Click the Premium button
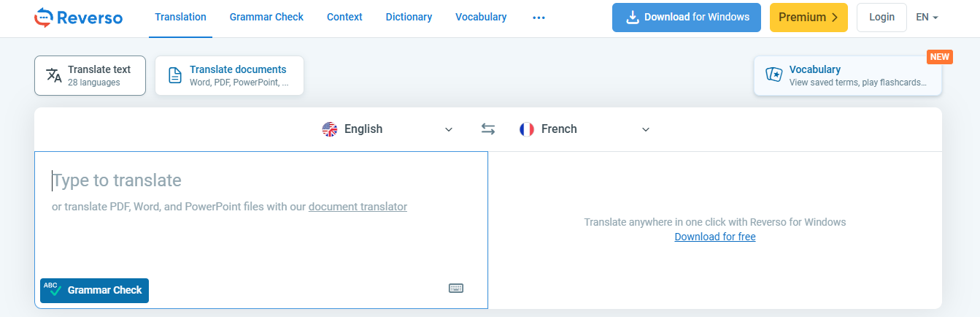The height and width of the screenshot is (317, 980). 809,18
